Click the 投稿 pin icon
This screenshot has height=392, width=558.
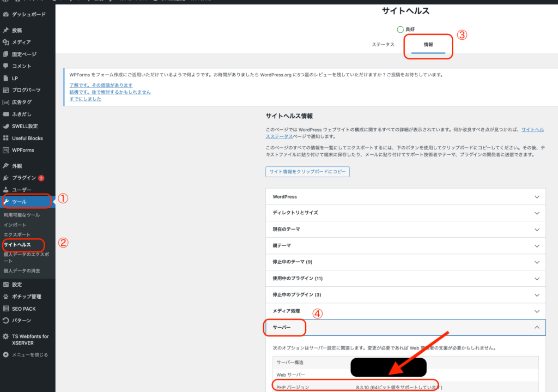7,31
